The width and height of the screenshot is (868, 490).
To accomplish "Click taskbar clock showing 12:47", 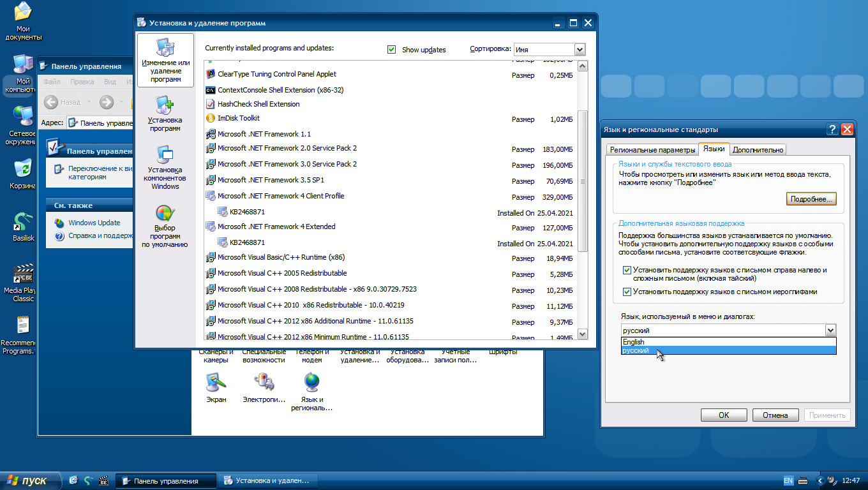I will 851,480.
